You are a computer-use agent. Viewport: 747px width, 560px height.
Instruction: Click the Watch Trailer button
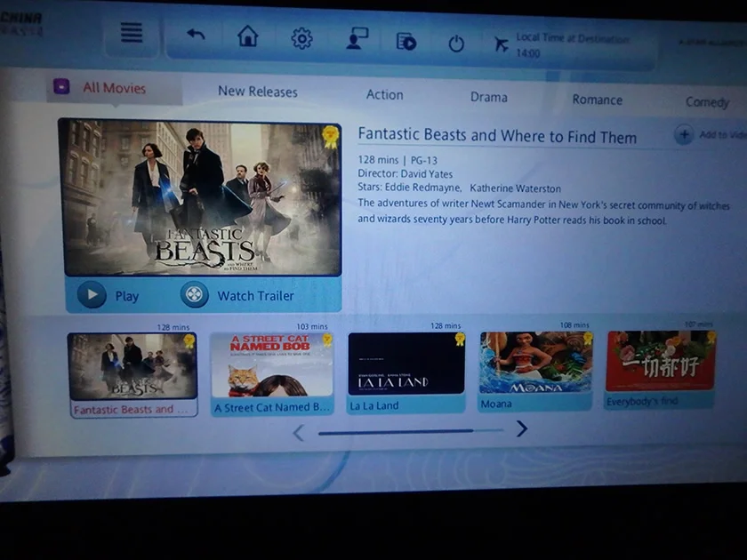pos(237,295)
